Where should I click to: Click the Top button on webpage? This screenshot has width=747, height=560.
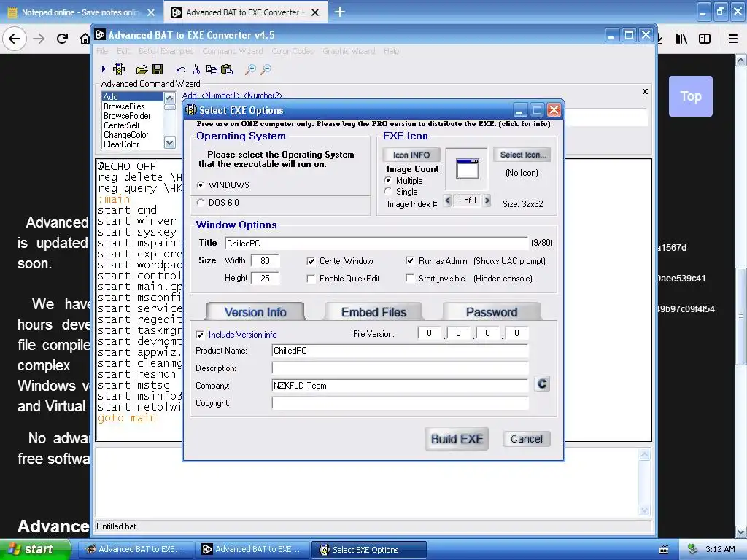pos(691,96)
